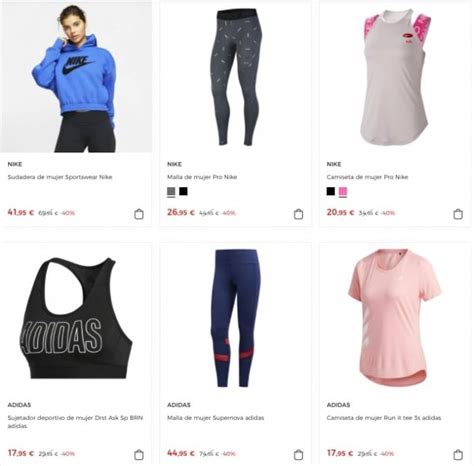Open Sujetador deportivo de mujer adidas link
Screen dimensions: 474x466
[x=75, y=422]
